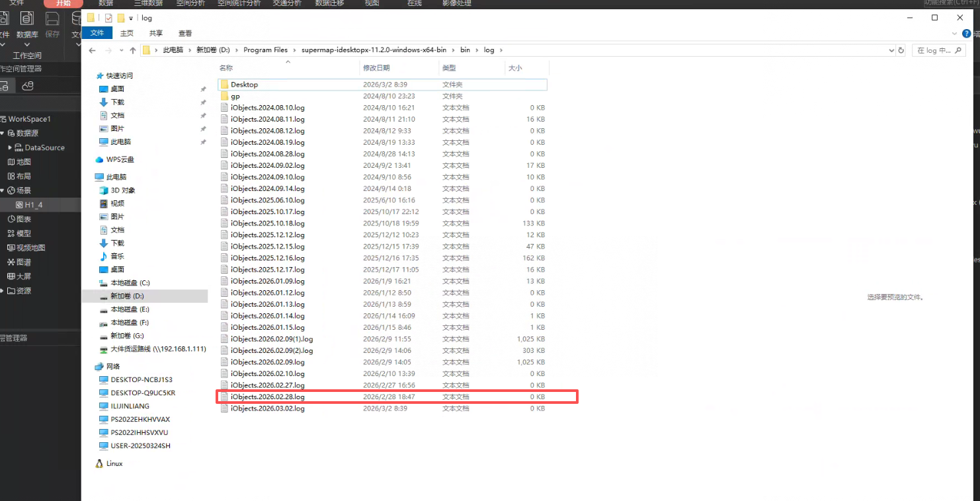Click the address bar refresh icon
Image resolution: width=980 pixels, height=501 pixels.
[901, 50]
